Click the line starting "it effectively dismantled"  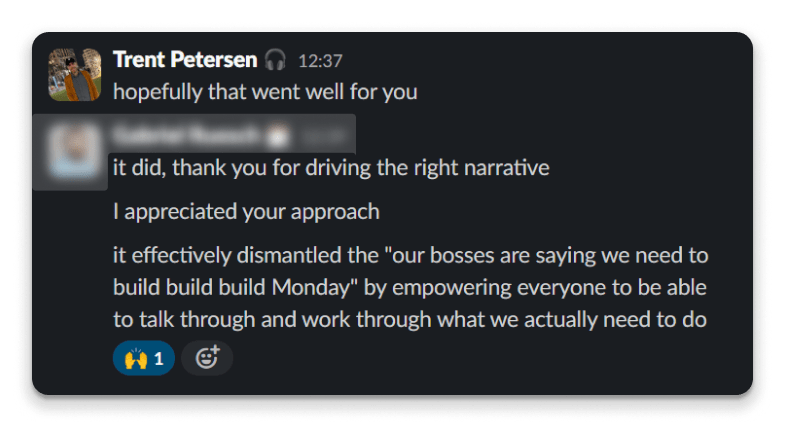point(410,256)
